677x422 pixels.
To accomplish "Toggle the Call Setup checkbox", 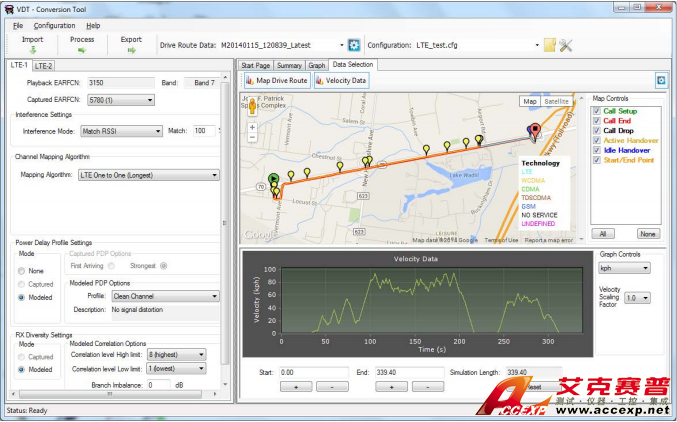I will click(x=596, y=111).
